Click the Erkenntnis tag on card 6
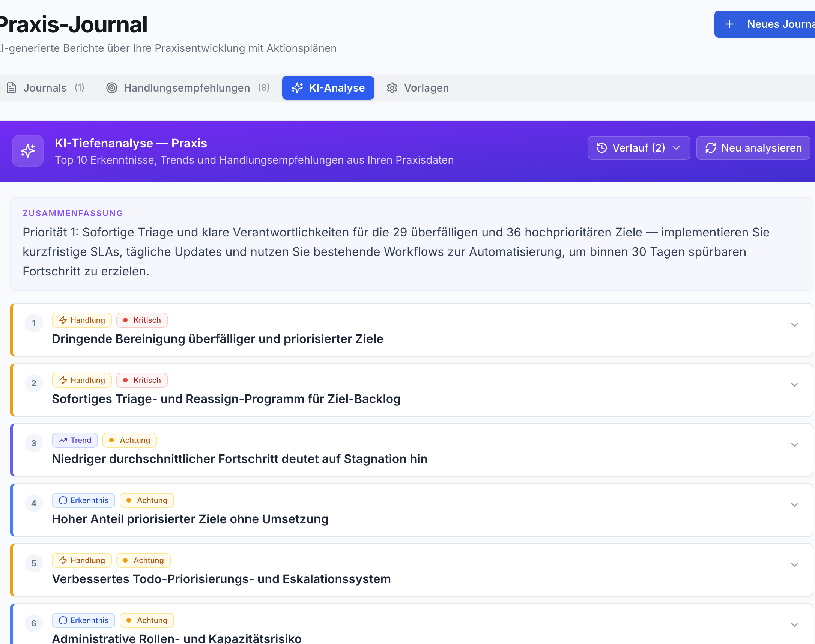This screenshot has width=815, height=644. (83, 620)
